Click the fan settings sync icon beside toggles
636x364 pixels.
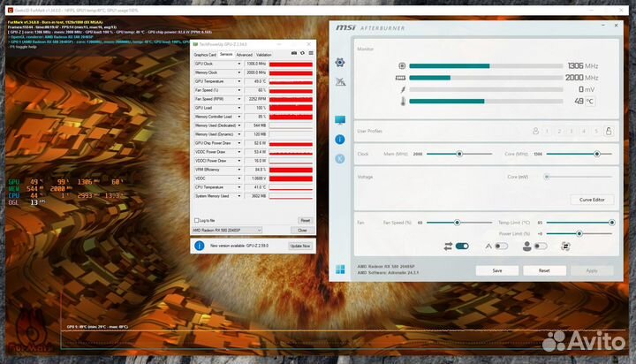click(565, 246)
